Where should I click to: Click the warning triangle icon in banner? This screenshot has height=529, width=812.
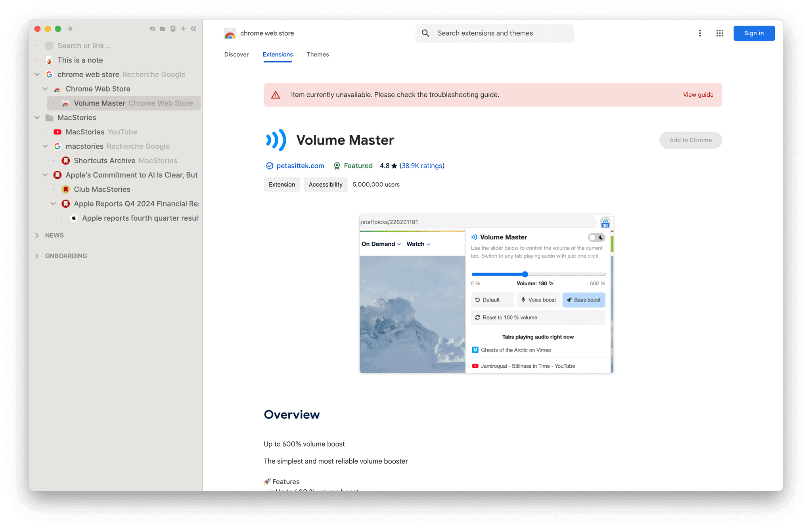pyautogui.click(x=276, y=95)
